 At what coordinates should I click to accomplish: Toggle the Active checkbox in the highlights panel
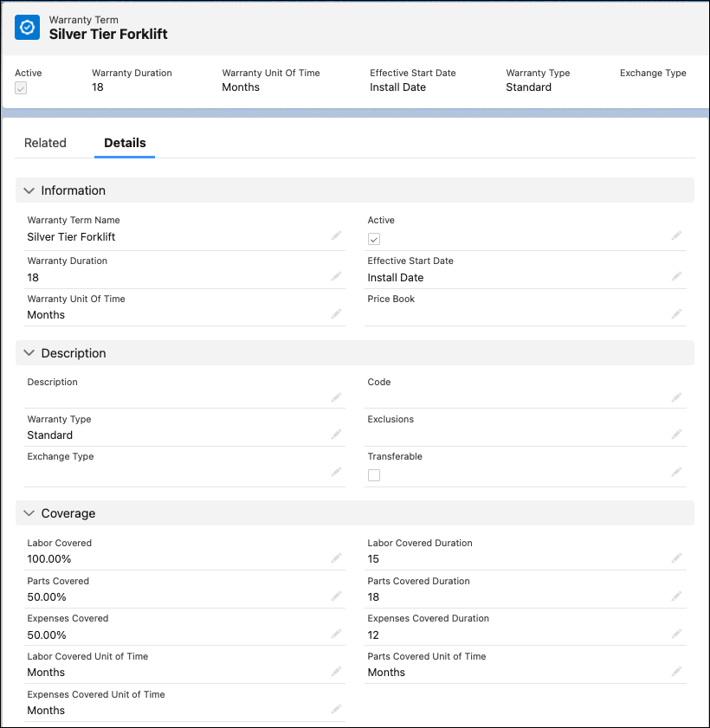tap(20, 87)
